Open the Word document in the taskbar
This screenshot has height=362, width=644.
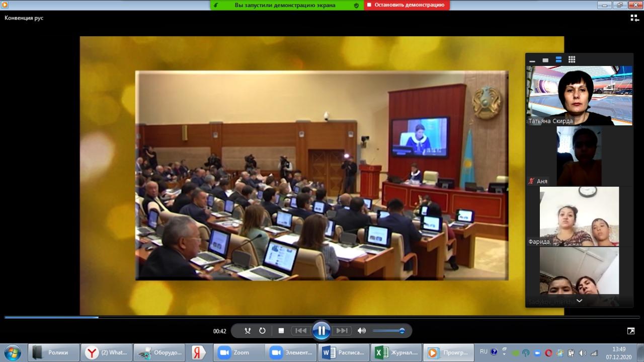[345, 352]
